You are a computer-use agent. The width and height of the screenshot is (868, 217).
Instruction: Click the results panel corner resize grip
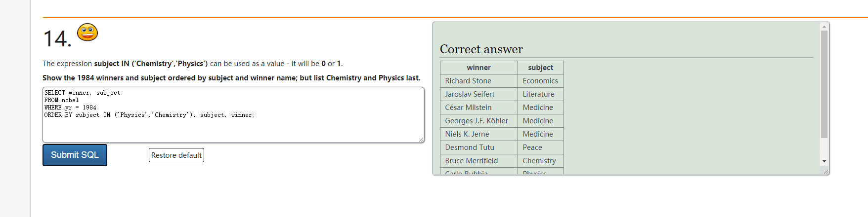click(825, 171)
